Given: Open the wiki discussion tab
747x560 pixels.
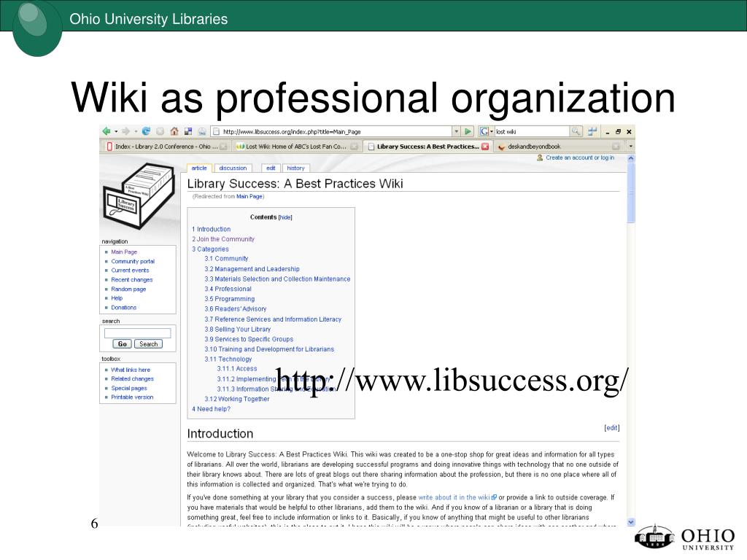Looking at the screenshot, I should [233, 168].
